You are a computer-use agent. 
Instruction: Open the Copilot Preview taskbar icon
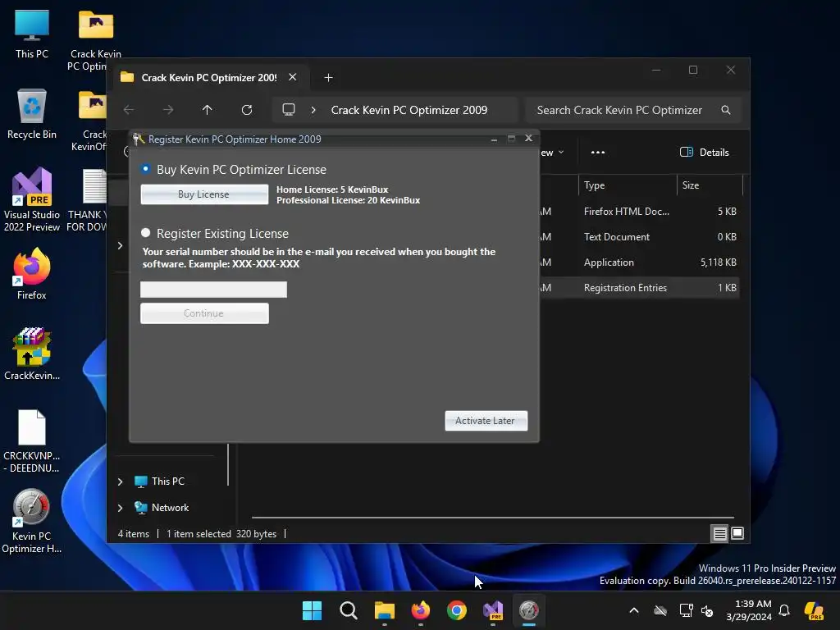815,610
